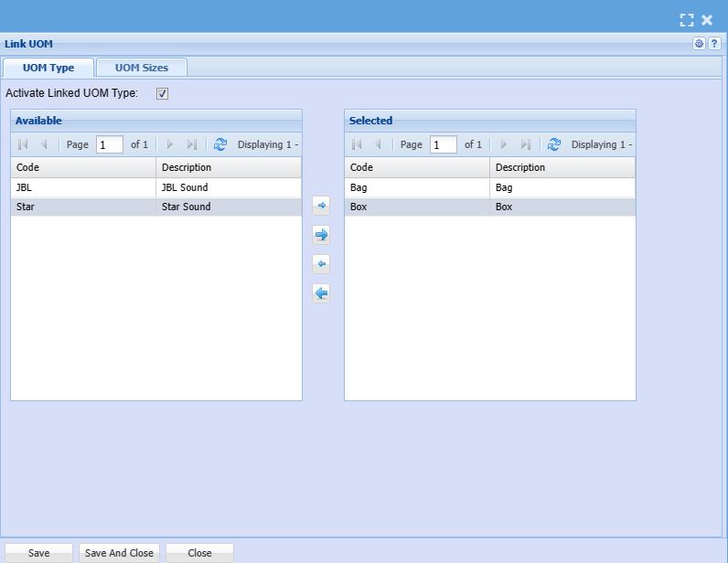The width and height of the screenshot is (728, 563).
Task: Switch to the UOM Sizes tab
Action: pos(142,68)
